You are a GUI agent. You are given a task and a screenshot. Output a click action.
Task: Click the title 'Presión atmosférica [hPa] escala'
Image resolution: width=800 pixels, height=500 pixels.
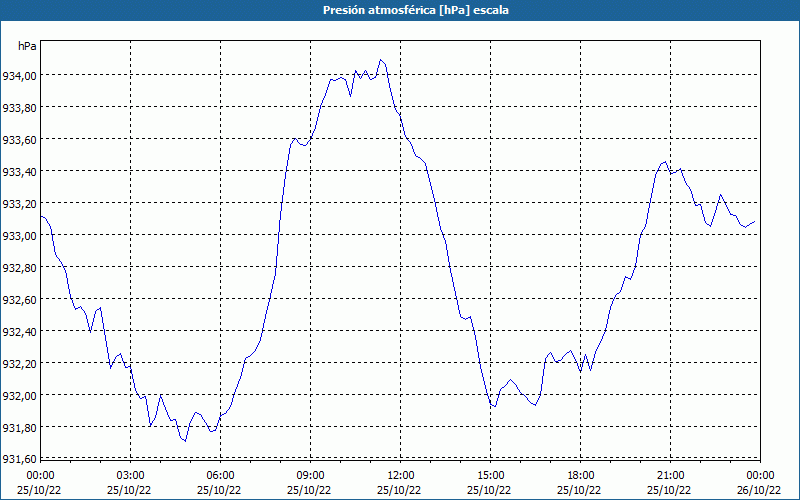tap(416, 10)
